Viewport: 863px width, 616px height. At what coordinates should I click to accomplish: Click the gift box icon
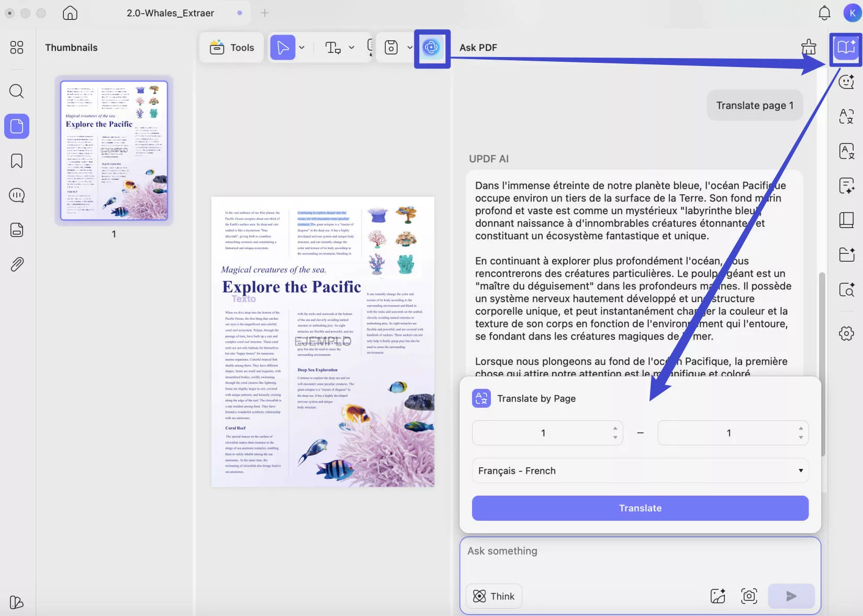809,47
